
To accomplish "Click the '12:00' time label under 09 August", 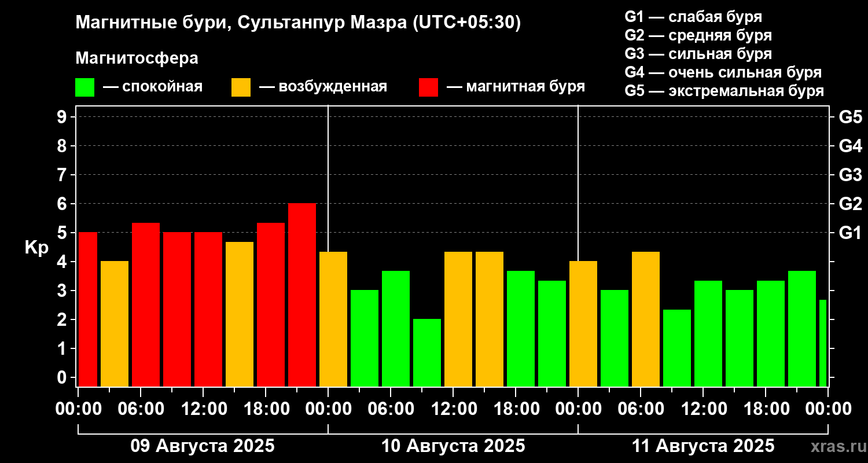I will pyautogui.click(x=203, y=409).
